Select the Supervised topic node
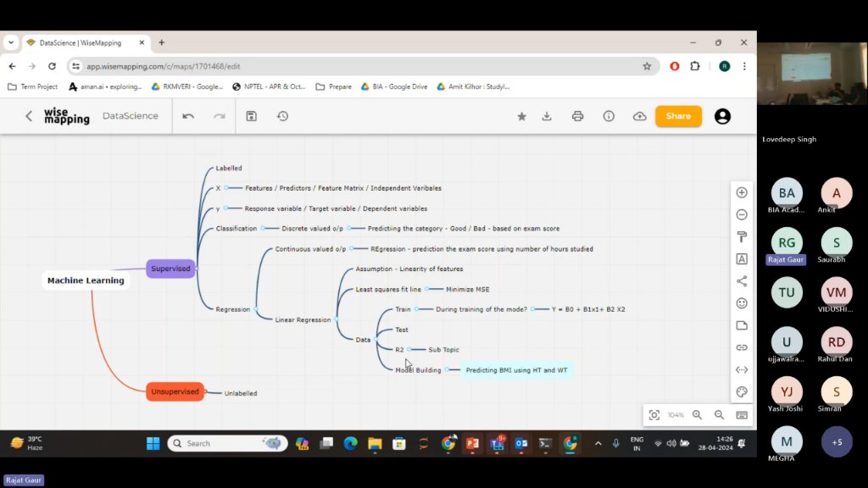The height and width of the screenshot is (488, 868). [170, 269]
